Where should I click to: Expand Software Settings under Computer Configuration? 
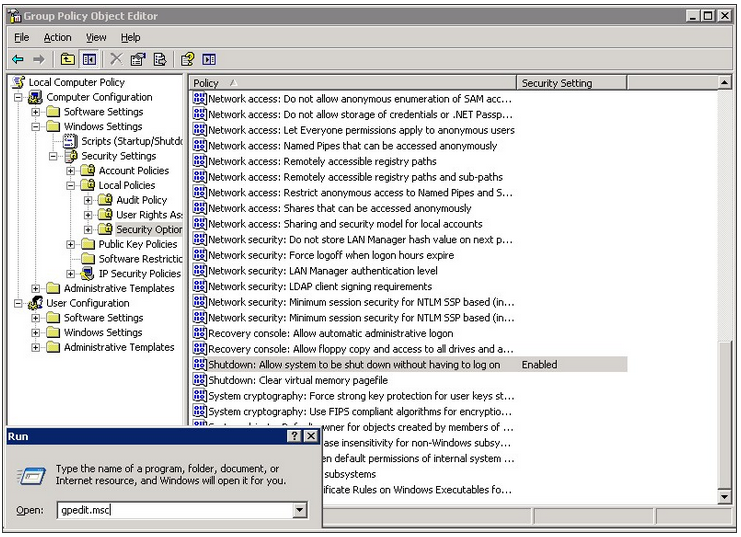click(x=35, y=112)
